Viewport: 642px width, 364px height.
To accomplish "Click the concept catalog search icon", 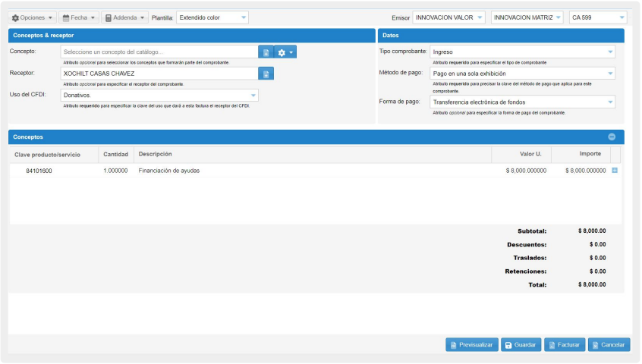I will point(266,52).
